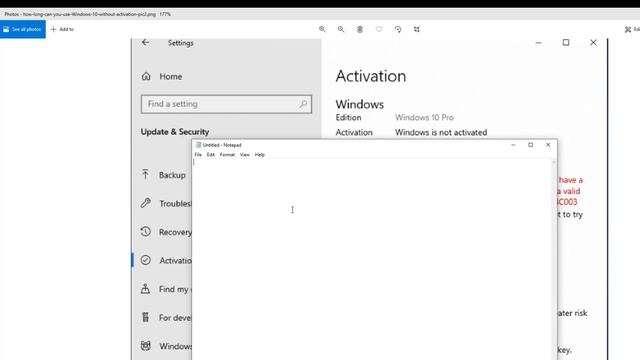This screenshot has height=360, width=640.
Task: Click the Activation label beside status
Action: pyautogui.click(x=354, y=132)
